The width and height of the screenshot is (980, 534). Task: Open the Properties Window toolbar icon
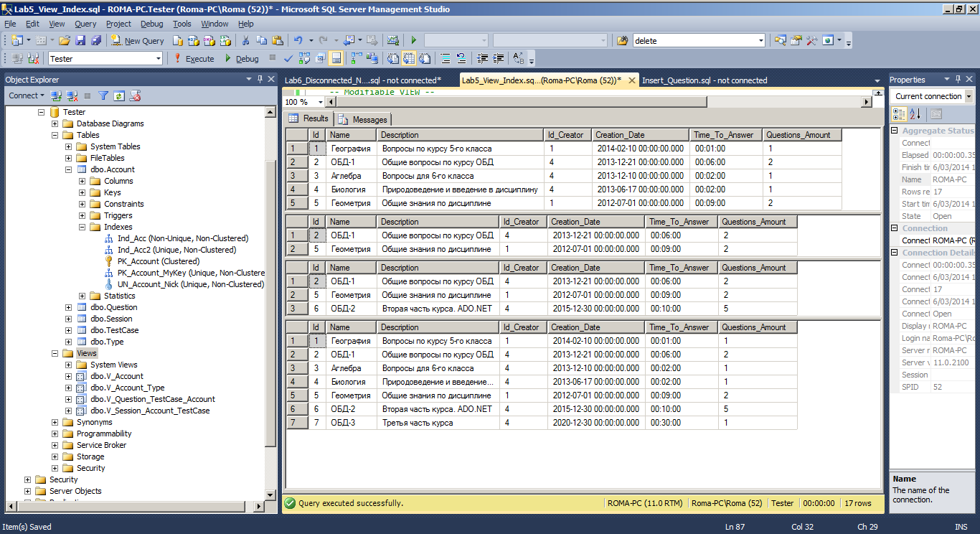[796, 41]
